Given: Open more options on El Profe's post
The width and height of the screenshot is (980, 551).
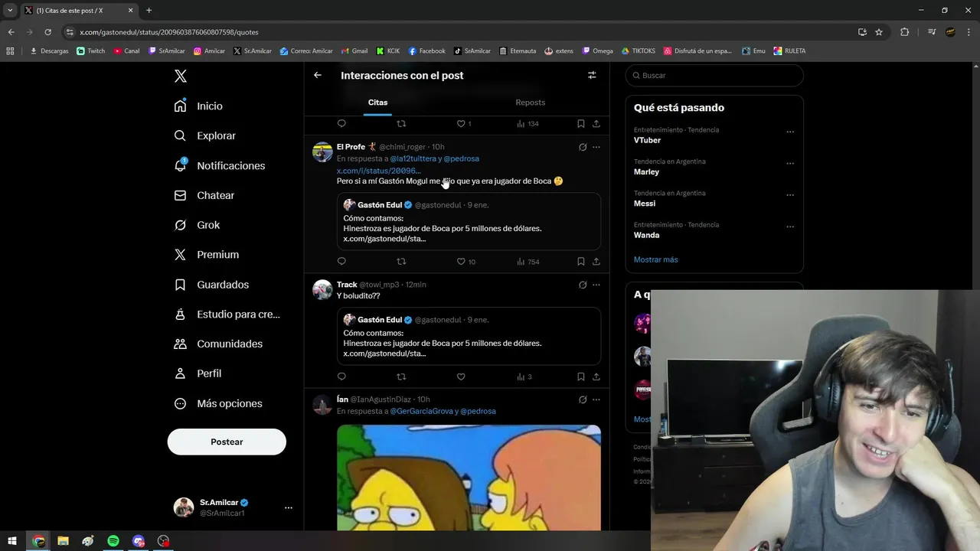Looking at the screenshot, I should click(x=596, y=147).
